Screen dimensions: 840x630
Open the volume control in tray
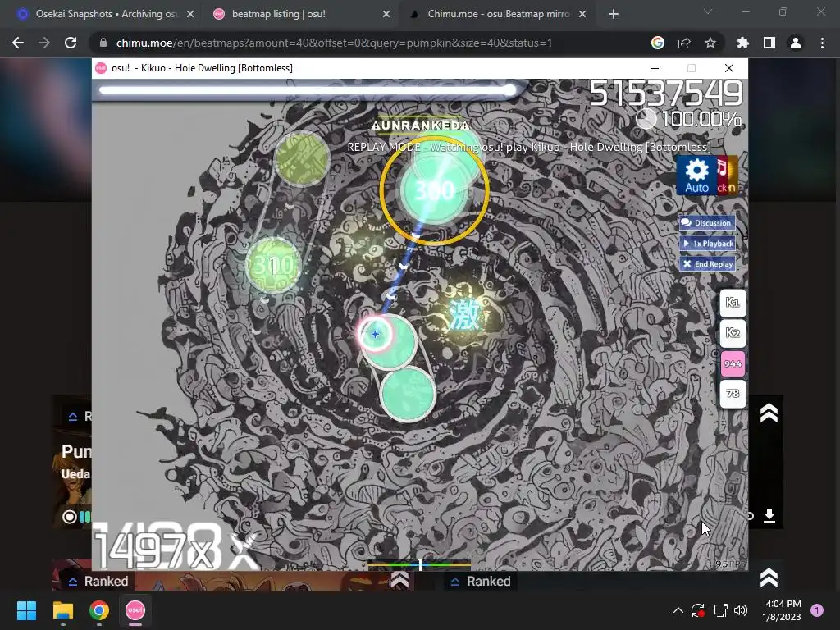[x=741, y=610]
